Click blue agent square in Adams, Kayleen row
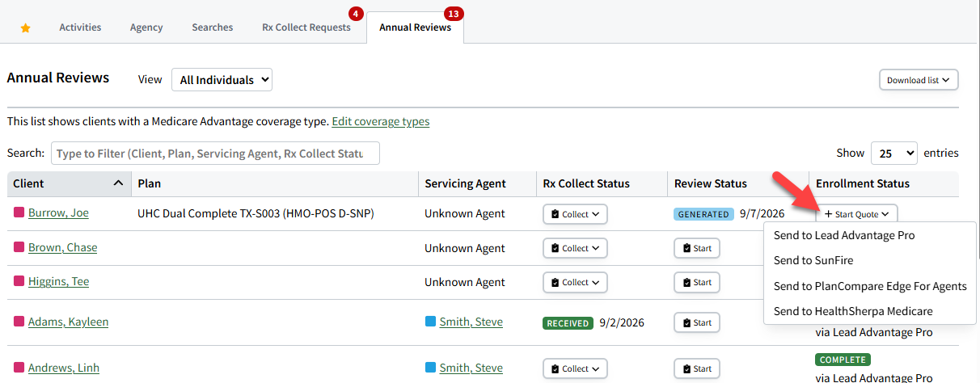Image resolution: width=980 pixels, height=383 pixels. point(430,322)
